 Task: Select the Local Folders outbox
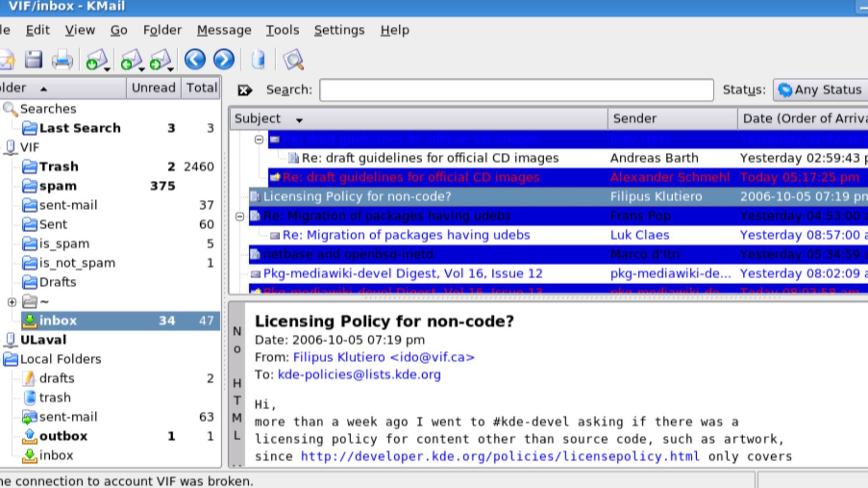tap(63, 436)
